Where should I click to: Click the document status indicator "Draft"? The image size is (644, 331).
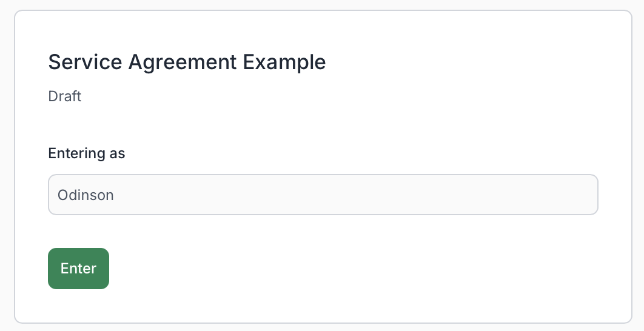coord(65,96)
